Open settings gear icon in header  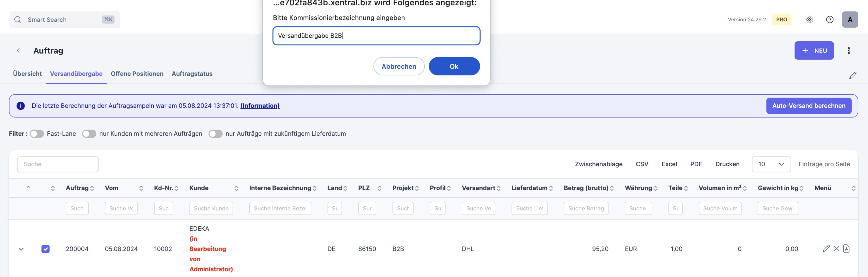click(x=809, y=20)
